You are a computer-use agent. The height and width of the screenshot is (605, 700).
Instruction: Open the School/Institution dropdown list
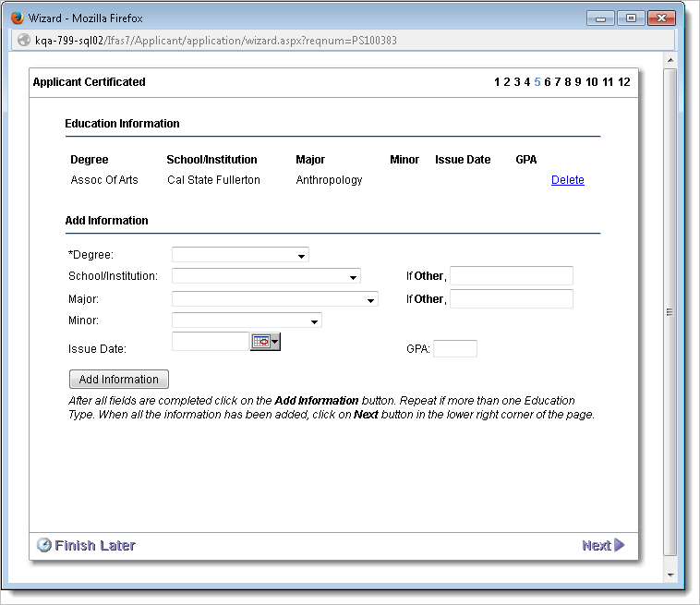click(x=266, y=276)
